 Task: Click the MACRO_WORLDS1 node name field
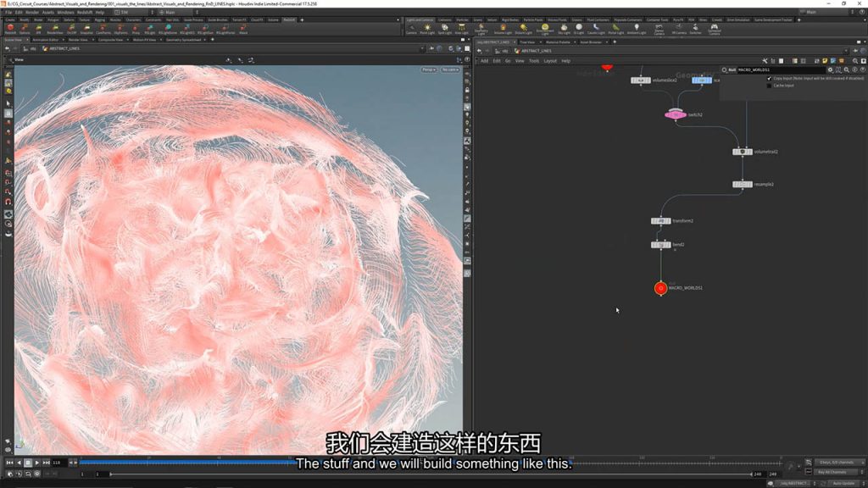(782, 70)
